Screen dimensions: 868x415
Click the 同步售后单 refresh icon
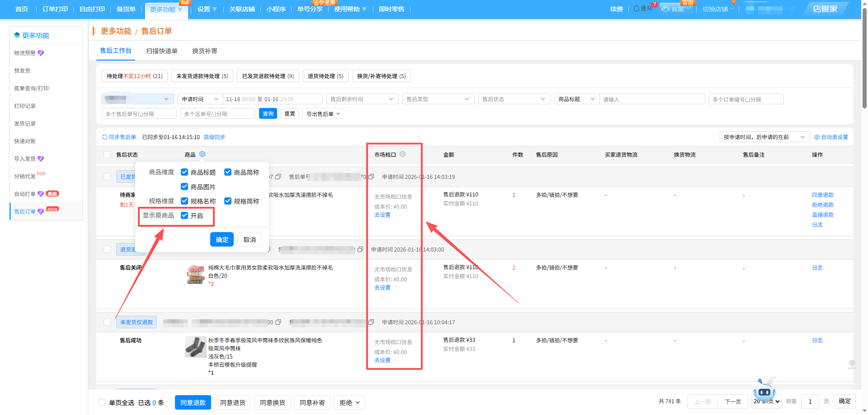click(105, 137)
